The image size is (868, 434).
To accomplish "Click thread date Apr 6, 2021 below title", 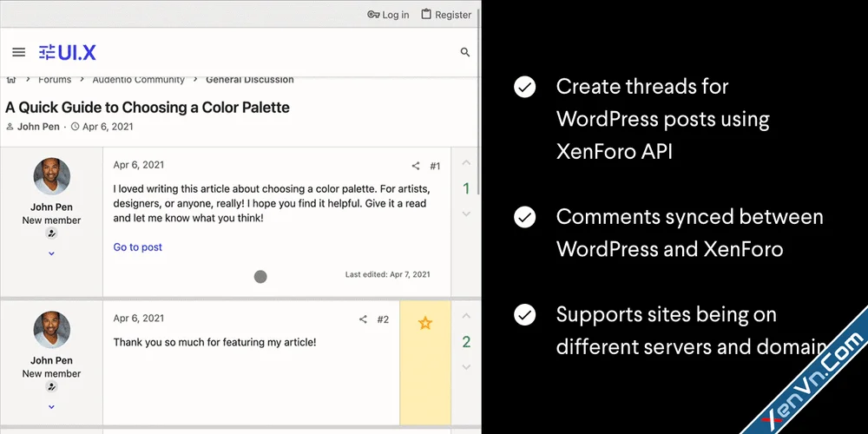I will click(108, 127).
